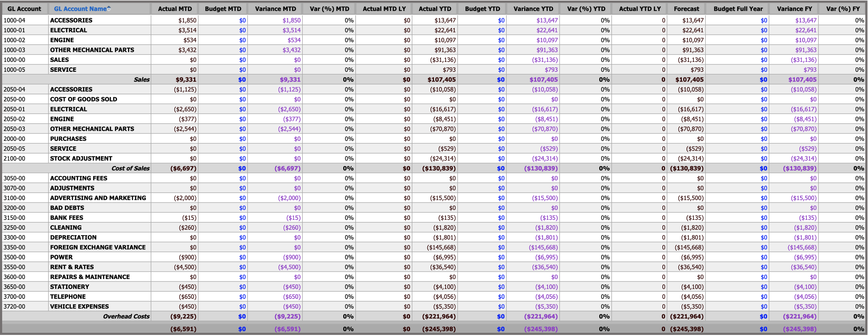This screenshot has height=336, width=868.
Task: Select the Cost of Sales subtotal row label
Action: pyautogui.click(x=130, y=168)
